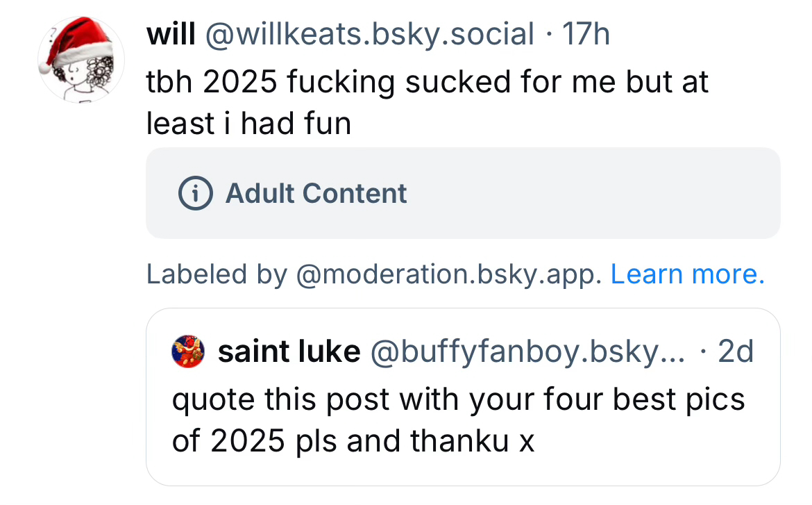Click the Adult Content info circle icon
The image size is (812, 505).
click(x=194, y=193)
